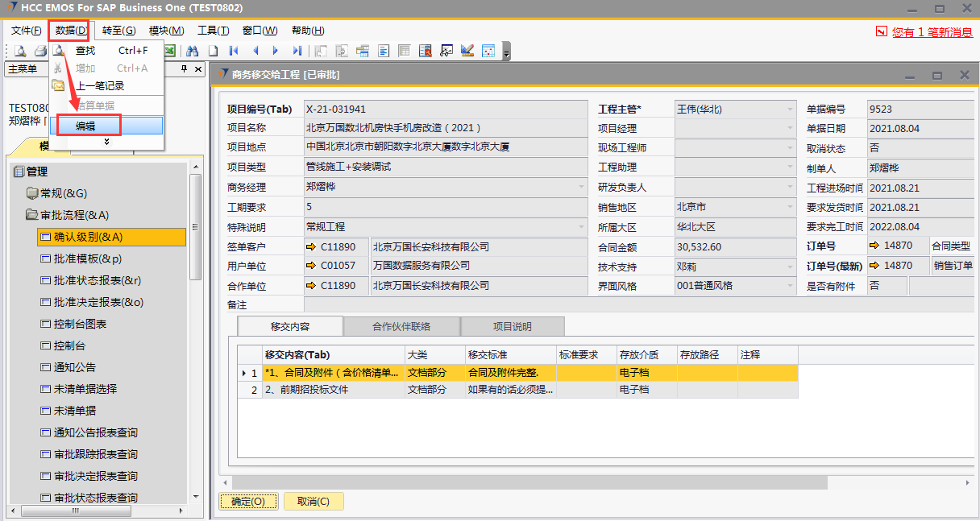Open the 工程主管 dropdown showing 王伟(华北)

[x=790, y=110]
